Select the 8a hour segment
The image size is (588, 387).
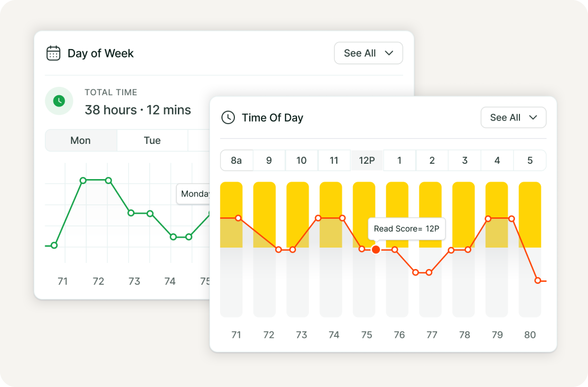(x=236, y=160)
